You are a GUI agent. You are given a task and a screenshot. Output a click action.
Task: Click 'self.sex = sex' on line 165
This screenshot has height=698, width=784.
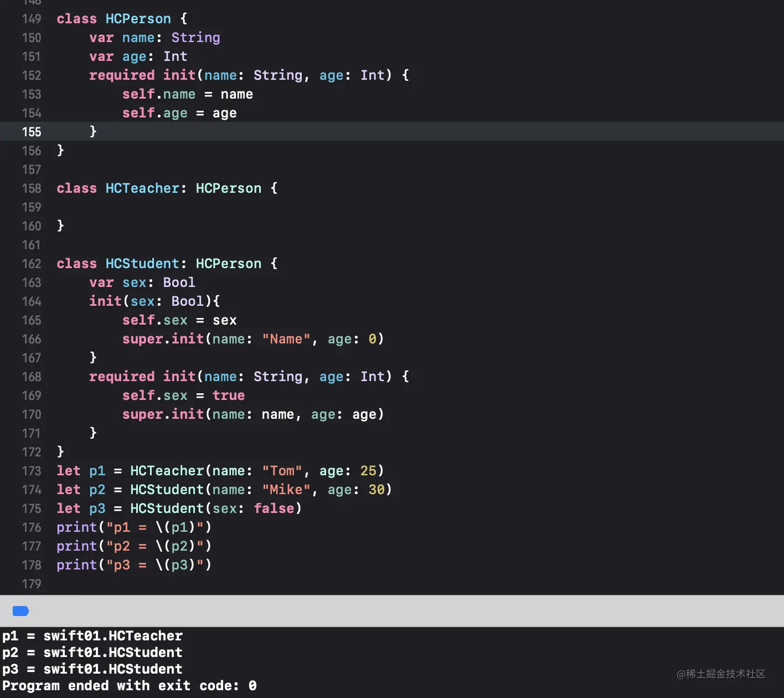pos(179,320)
